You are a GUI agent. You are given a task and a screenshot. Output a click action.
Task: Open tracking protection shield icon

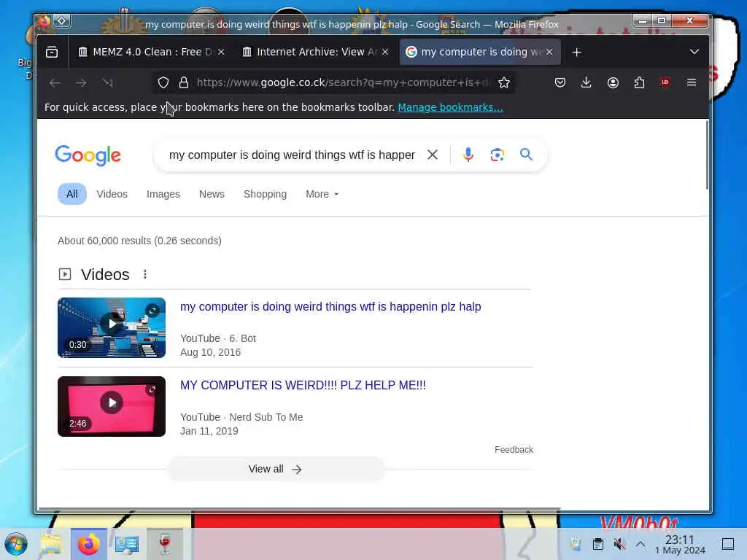click(x=163, y=83)
